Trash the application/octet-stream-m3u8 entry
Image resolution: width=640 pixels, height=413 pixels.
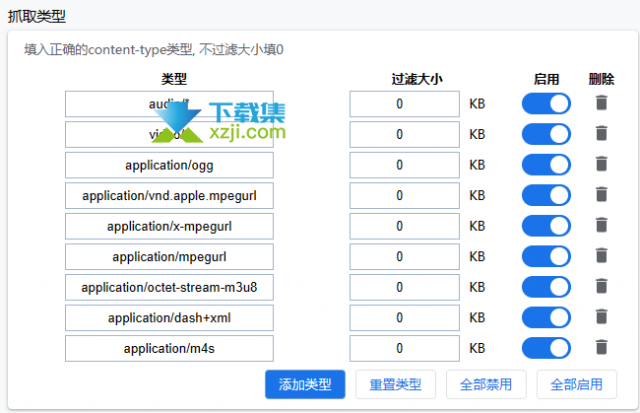coord(601,286)
